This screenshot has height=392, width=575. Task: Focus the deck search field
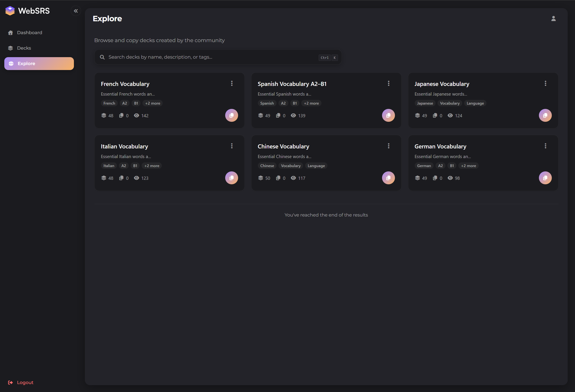click(x=218, y=57)
